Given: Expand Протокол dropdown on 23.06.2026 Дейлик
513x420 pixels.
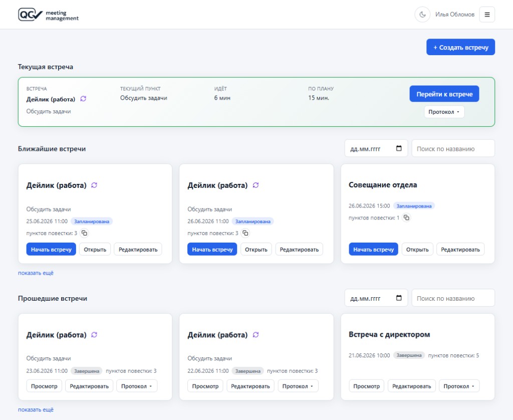Looking at the screenshot, I should 137,386.
